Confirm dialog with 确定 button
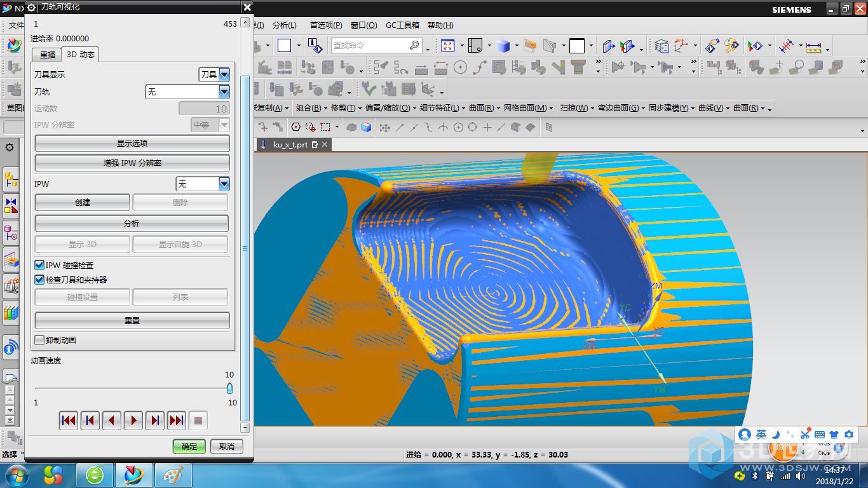Screen dimensions: 868x488 point(189,446)
